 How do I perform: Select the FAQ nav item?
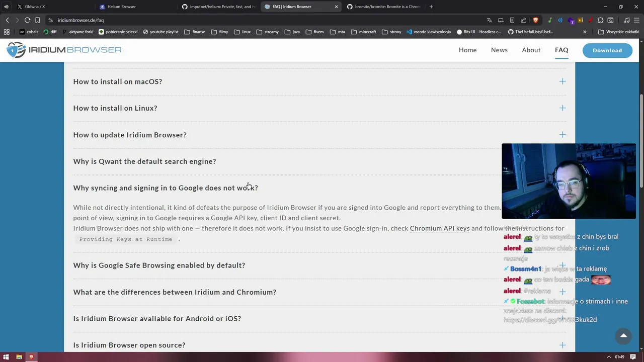pyautogui.click(x=561, y=50)
